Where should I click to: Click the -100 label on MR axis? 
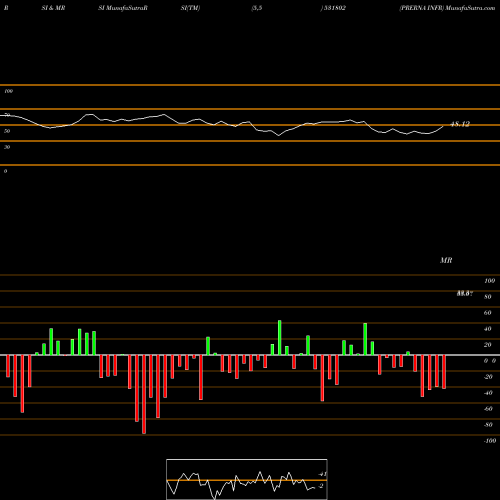[490, 441]
